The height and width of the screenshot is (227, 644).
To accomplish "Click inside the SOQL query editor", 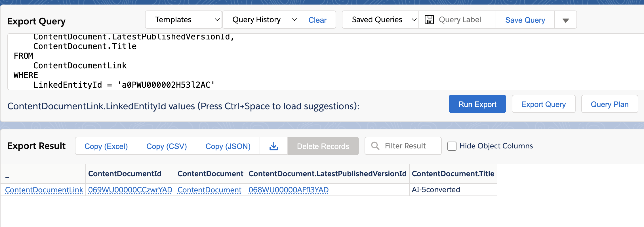I will pyautogui.click(x=326, y=62).
